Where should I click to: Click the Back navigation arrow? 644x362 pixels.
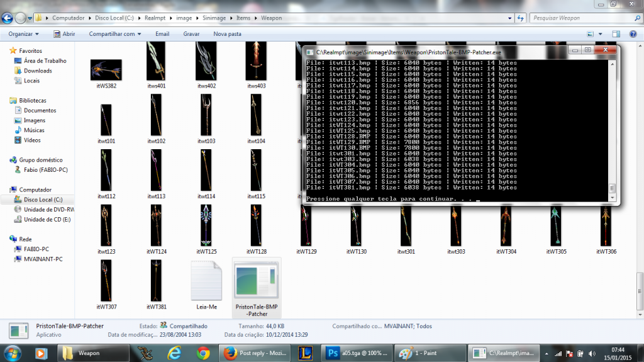point(8,18)
